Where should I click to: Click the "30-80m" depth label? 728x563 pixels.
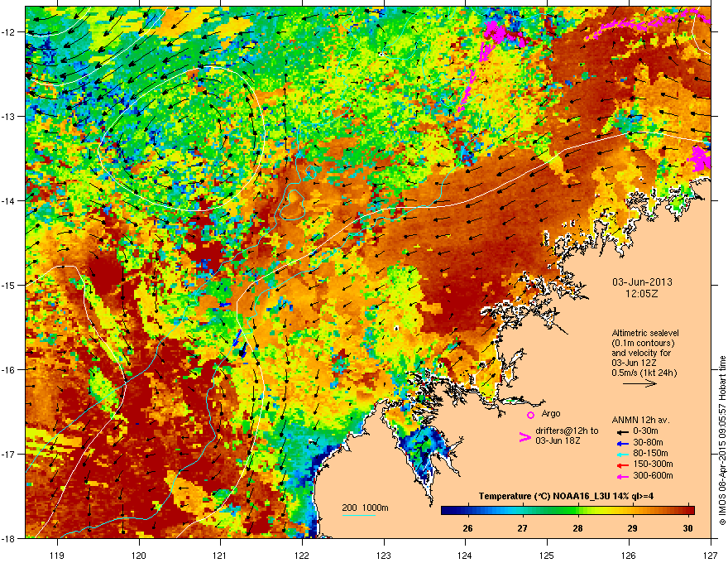648,443
